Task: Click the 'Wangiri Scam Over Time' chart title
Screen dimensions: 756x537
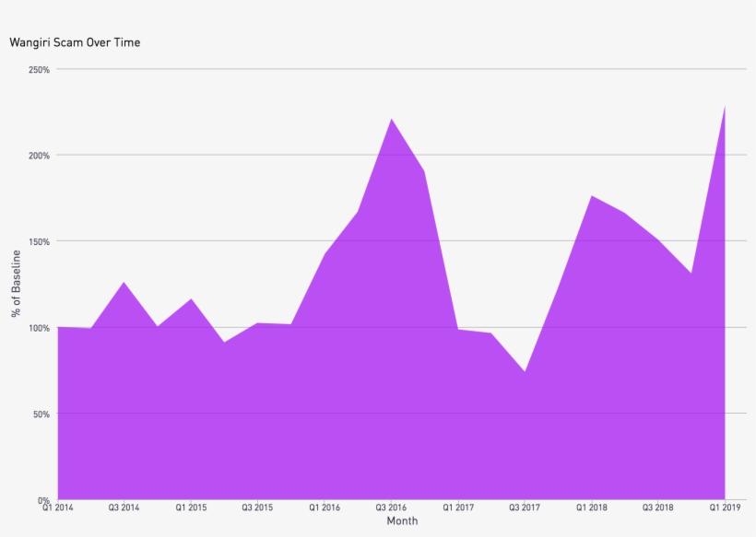Action: [x=75, y=42]
